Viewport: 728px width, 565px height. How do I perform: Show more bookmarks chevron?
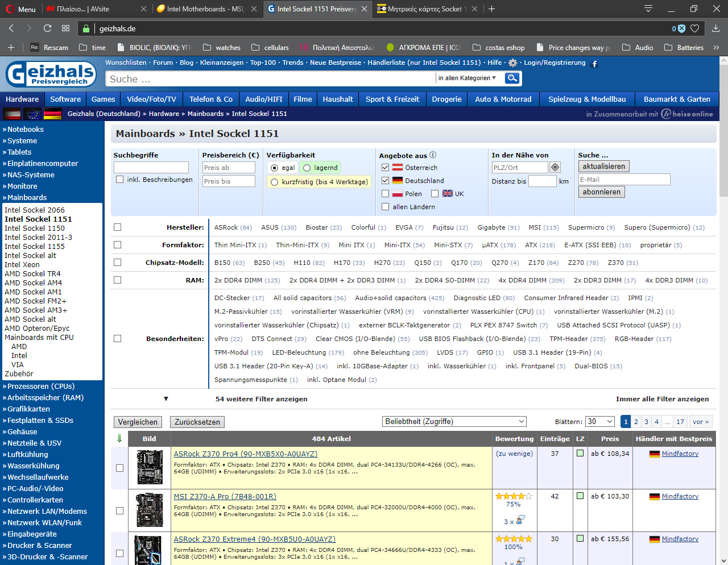coord(716,48)
